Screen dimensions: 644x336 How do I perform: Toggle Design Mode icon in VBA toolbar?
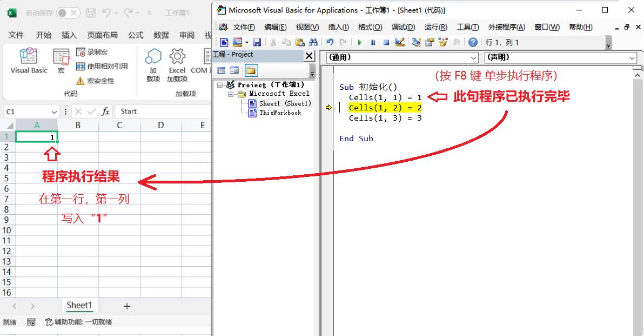400,42
